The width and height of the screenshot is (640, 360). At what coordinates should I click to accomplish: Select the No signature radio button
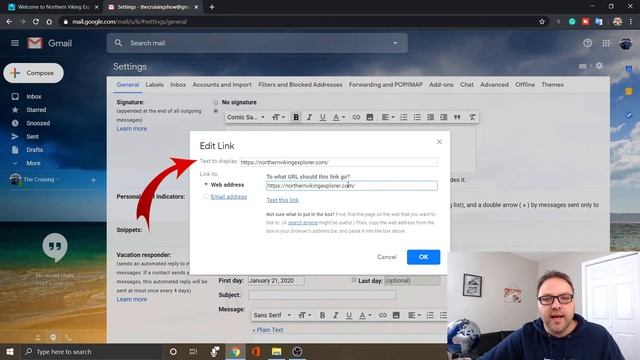pos(216,102)
